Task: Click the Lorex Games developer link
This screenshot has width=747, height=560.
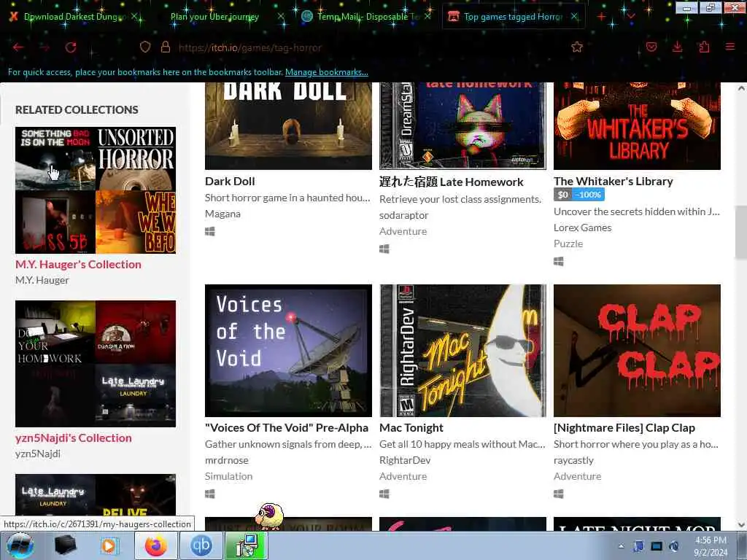Action: (582, 227)
